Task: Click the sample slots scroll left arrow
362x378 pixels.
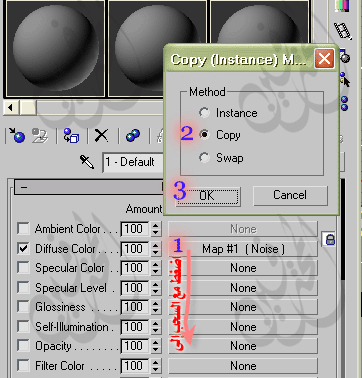Action: 11,107
